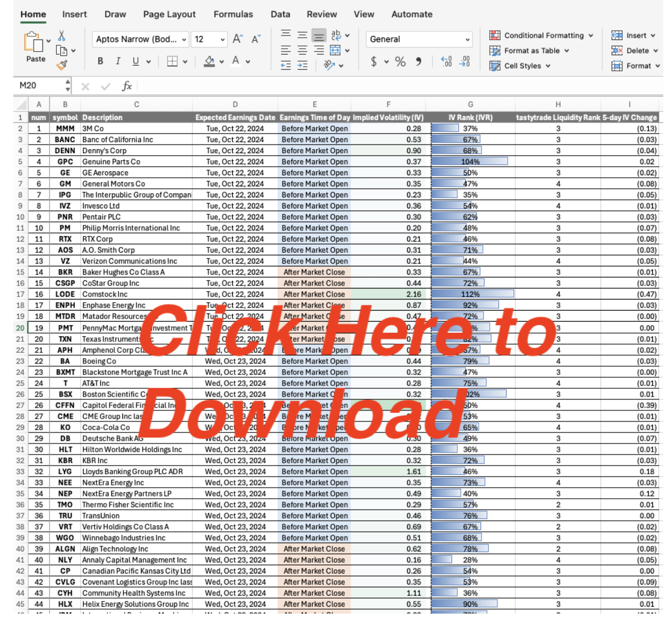This screenshot has height=620, width=672.
Task: Switch to the Draw ribbon tab
Action: [x=115, y=14]
